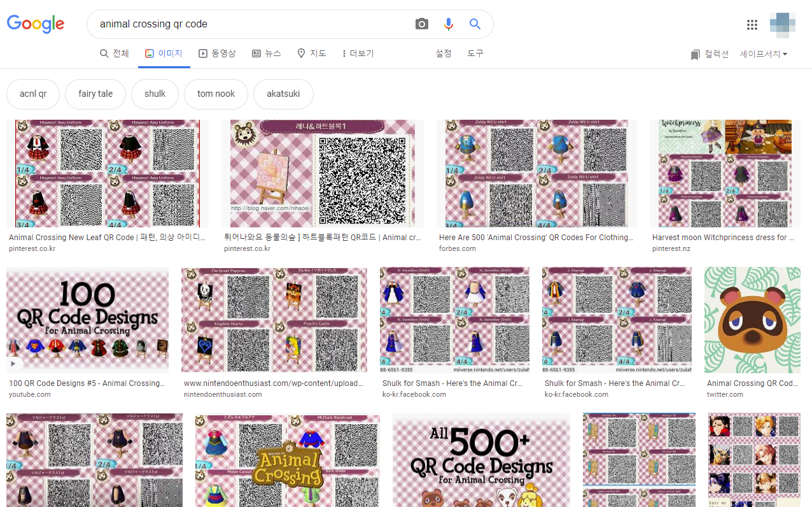
Task: Open The Great Papyrus QR image
Action: 274,320
